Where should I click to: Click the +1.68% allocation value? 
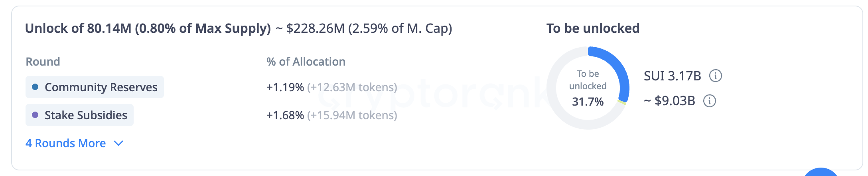[285, 115]
